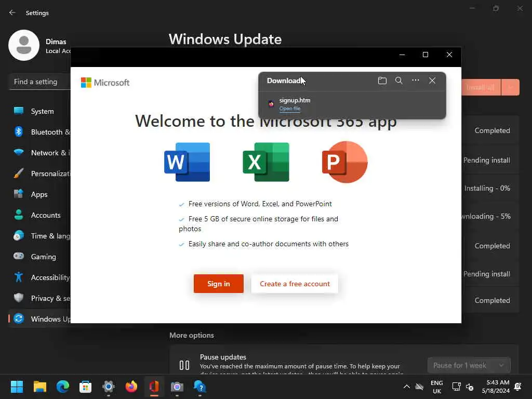Click the System monitor icon in sidebar
Viewport: 532px width, 399px height.
click(x=19, y=111)
